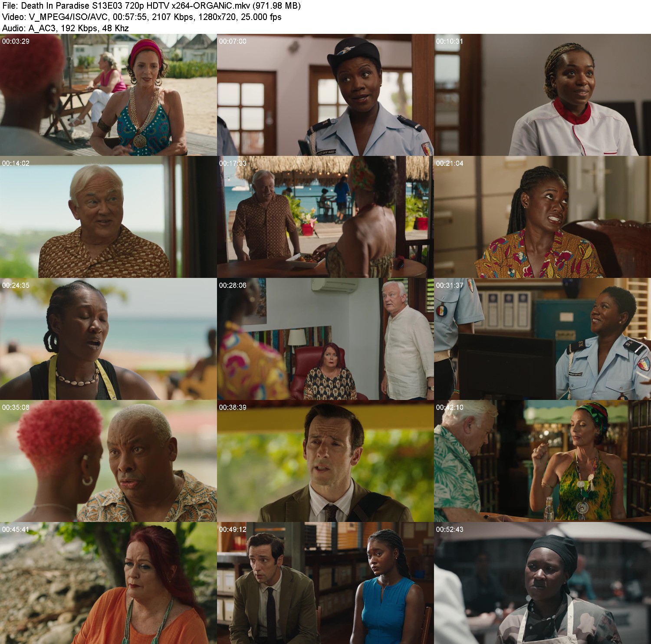651x644 pixels.
Task: Choose the 00:45:41 thumbnail
Action: [x=108, y=583]
